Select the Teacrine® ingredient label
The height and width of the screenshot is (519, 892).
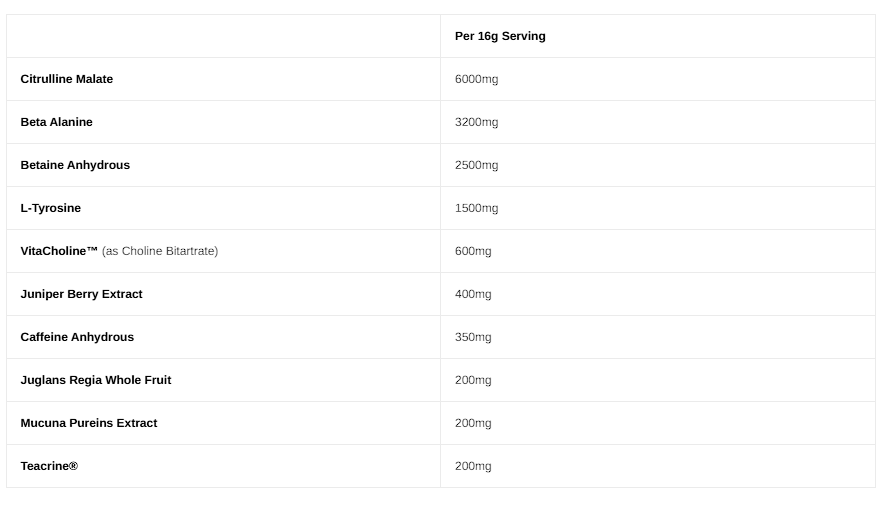click(x=49, y=466)
